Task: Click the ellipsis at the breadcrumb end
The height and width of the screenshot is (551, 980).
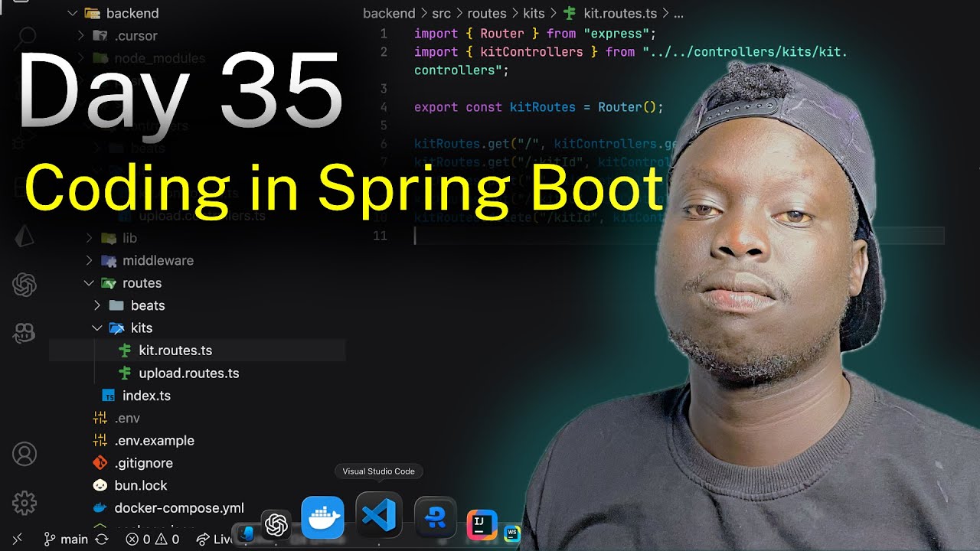Action: point(678,13)
